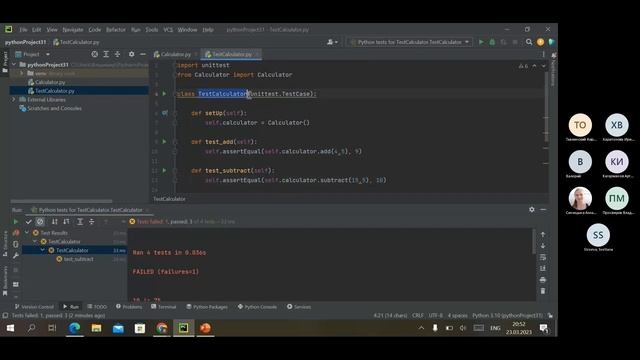Sort test results by duration
The image size is (640, 360).
click(x=66, y=222)
